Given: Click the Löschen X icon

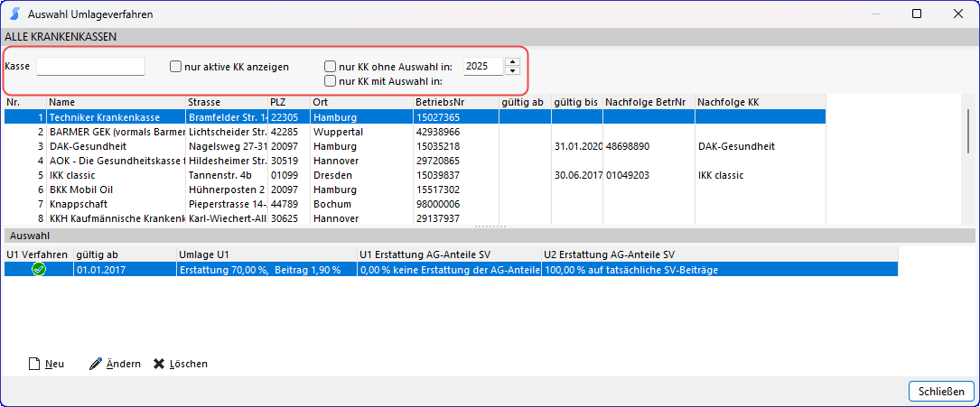Looking at the screenshot, I should coord(159,364).
